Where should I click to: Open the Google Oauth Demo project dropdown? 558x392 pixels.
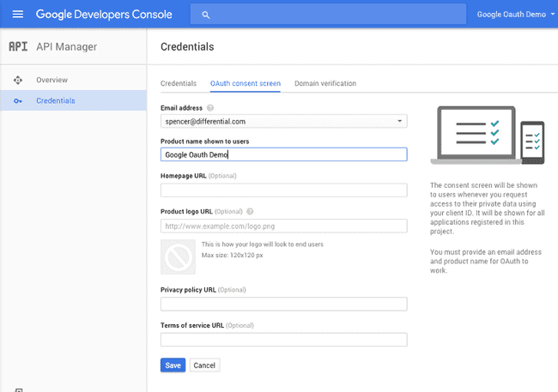[516, 15]
